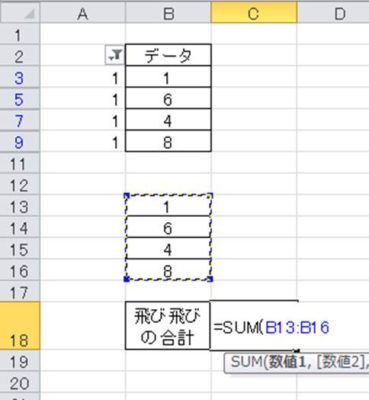Select row 12 header
The image size is (369, 400).
click(x=20, y=184)
